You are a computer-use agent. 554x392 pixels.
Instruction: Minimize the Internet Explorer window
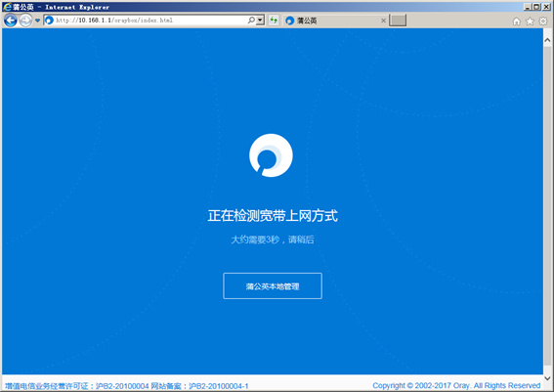point(528,7)
